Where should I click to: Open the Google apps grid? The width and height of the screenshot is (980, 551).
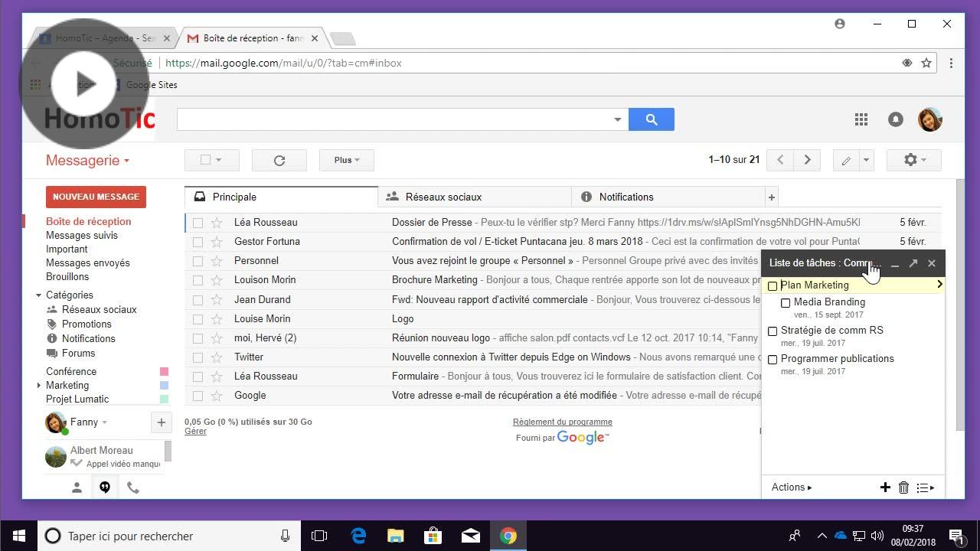pyautogui.click(x=861, y=119)
